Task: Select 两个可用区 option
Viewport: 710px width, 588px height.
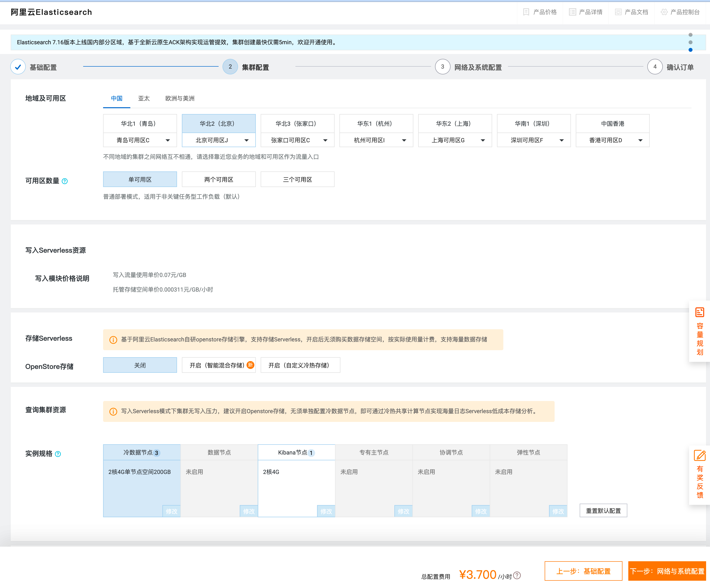Action: (x=218, y=179)
